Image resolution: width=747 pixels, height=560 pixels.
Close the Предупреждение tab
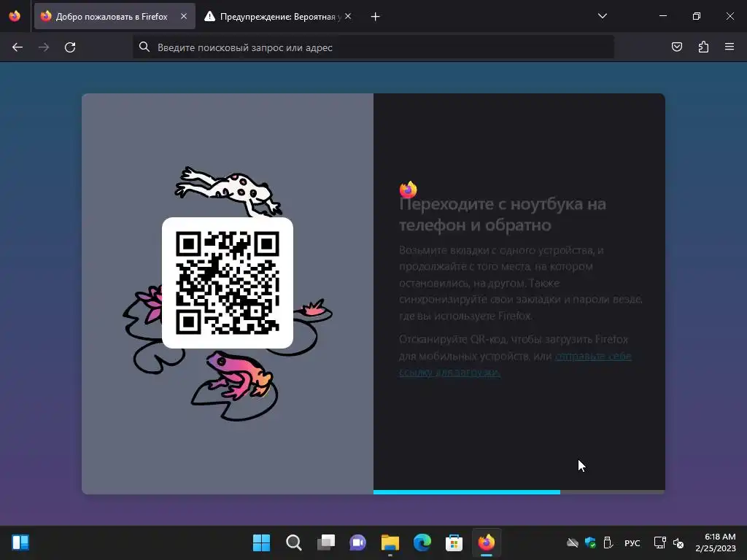click(x=348, y=16)
